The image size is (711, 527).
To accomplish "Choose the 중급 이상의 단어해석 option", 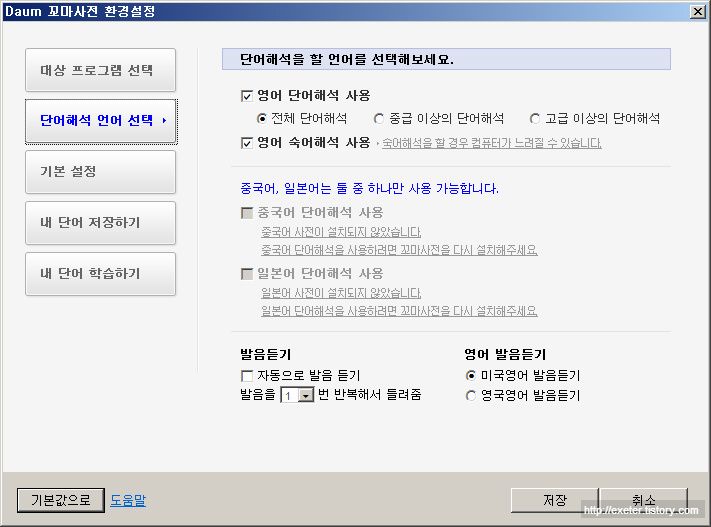I will (379, 119).
